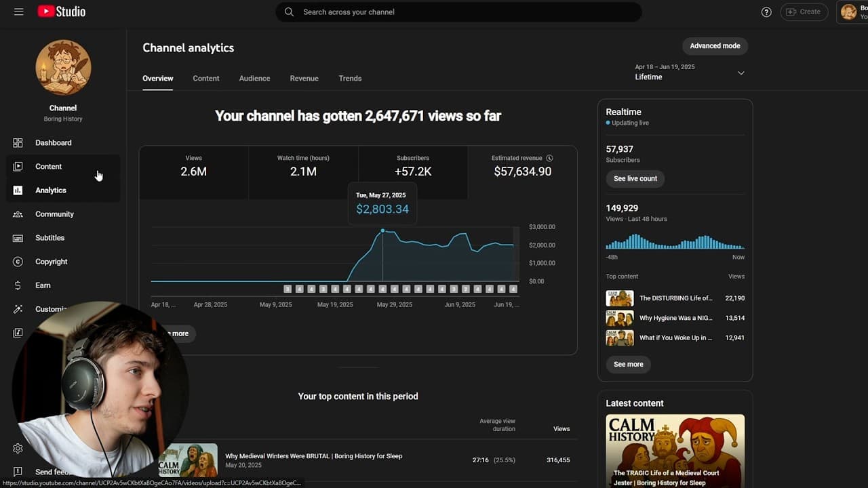Open What if You Woke Up in... row
The image size is (868, 488).
[x=675, y=338]
